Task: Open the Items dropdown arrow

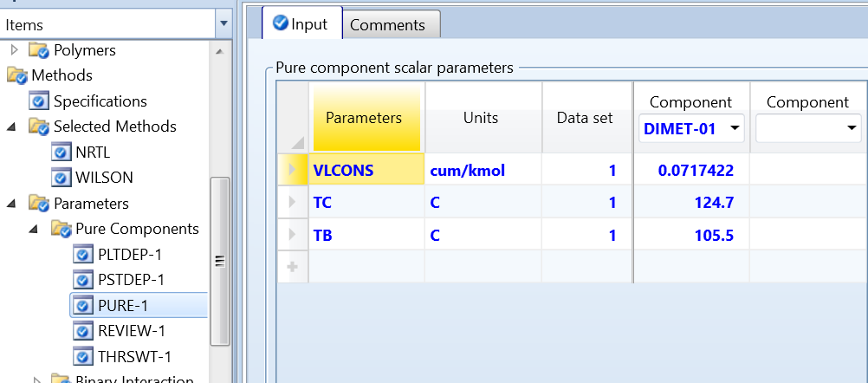Action: click(x=223, y=23)
